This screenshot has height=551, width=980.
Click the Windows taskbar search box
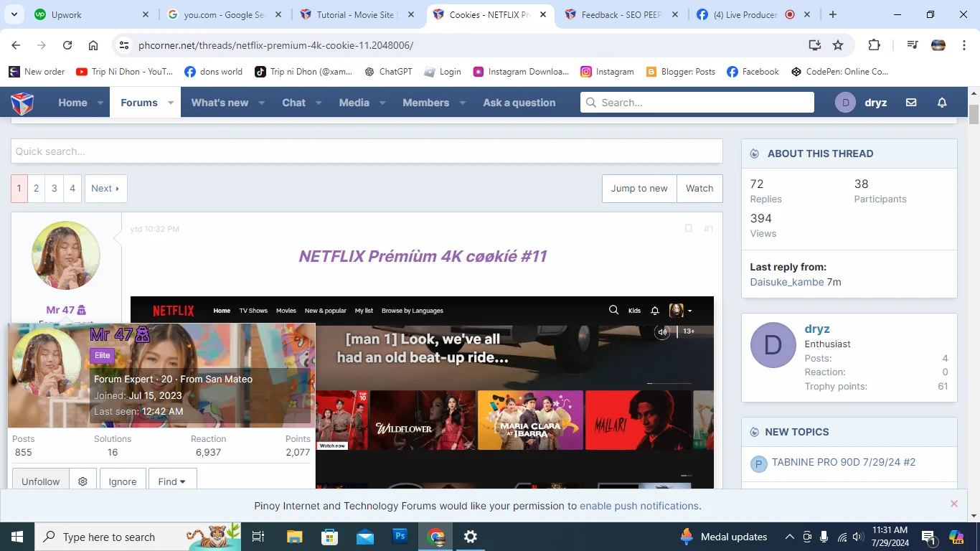(139, 537)
